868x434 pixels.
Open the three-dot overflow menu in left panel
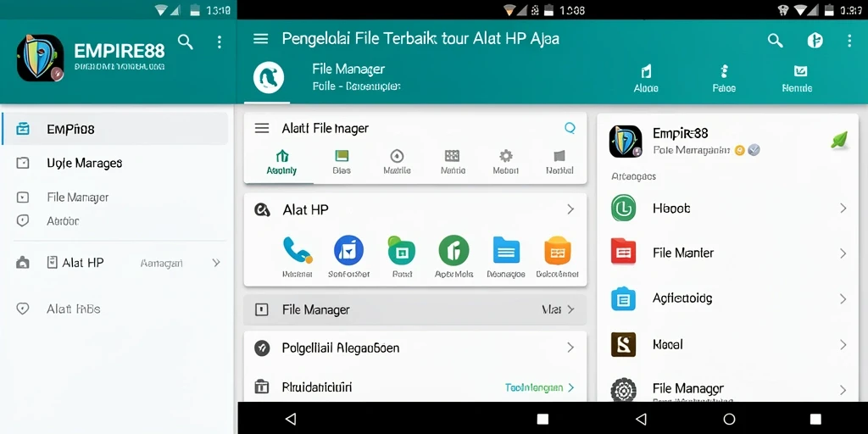click(x=220, y=42)
